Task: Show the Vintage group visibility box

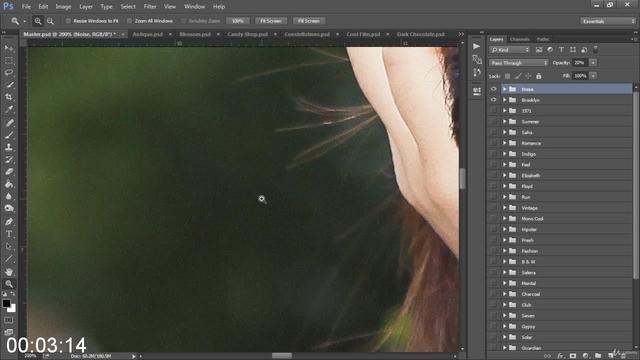Action: [493, 208]
